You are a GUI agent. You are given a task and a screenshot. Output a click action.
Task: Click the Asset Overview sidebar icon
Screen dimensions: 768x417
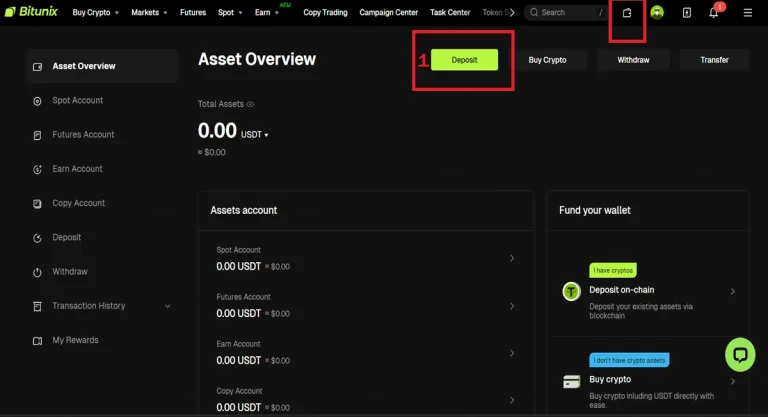[37, 67]
